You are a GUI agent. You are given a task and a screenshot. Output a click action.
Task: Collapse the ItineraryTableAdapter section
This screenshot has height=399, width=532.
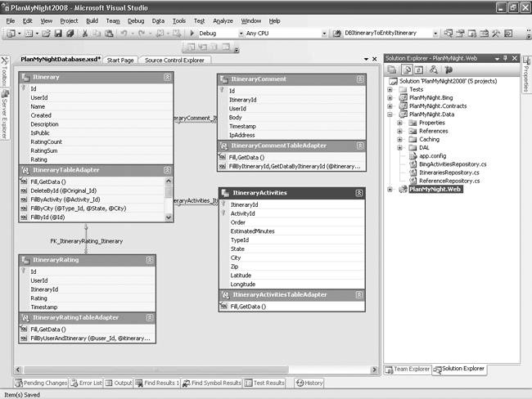point(167,170)
